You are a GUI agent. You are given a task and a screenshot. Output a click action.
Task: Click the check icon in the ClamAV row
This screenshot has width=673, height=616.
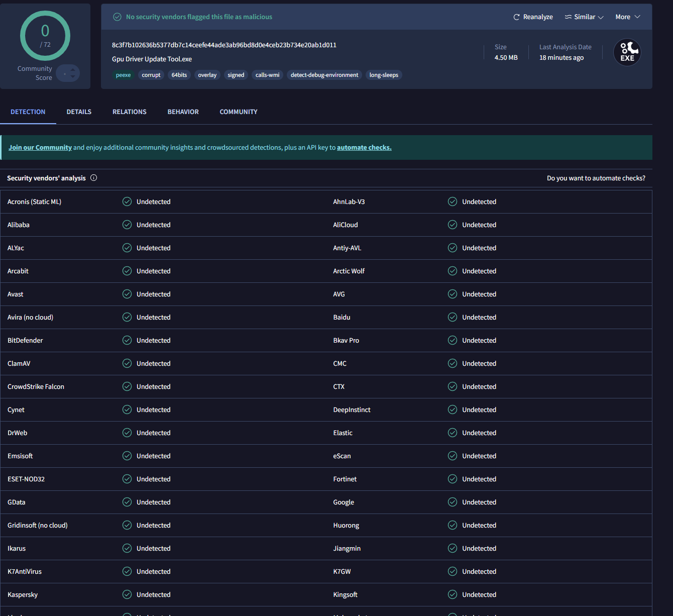pos(127,363)
